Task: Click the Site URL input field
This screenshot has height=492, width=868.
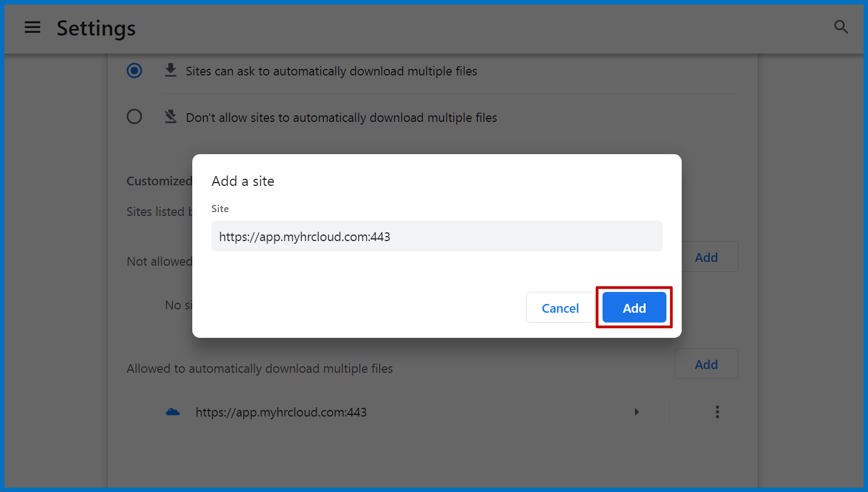Action: click(436, 236)
